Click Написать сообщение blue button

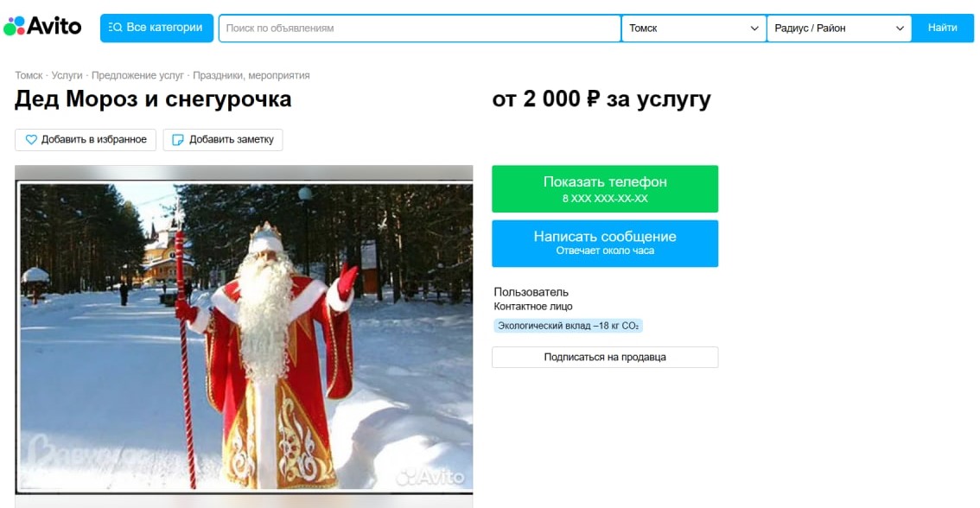(x=605, y=244)
